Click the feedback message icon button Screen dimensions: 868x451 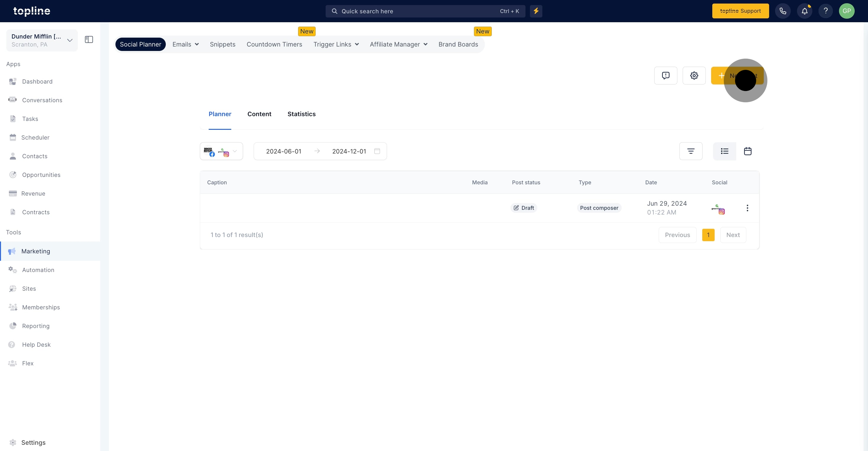666,76
